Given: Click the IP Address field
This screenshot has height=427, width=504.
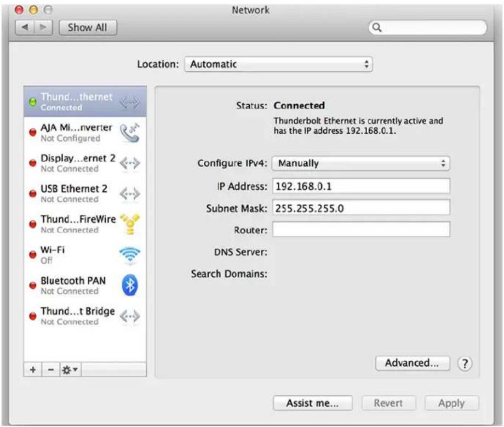Looking at the screenshot, I should [x=361, y=186].
